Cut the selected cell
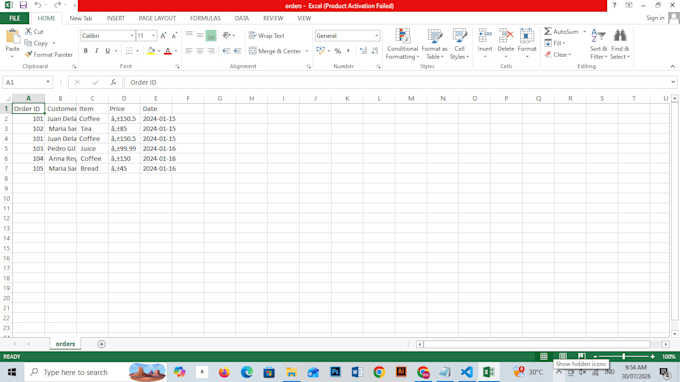 (x=34, y=32)
